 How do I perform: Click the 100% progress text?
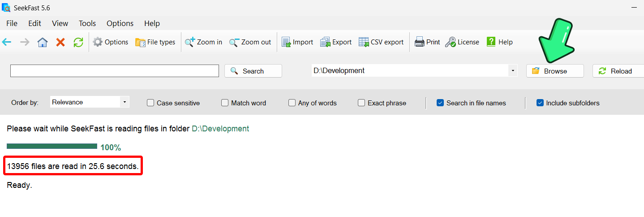[x=111, y=148]
